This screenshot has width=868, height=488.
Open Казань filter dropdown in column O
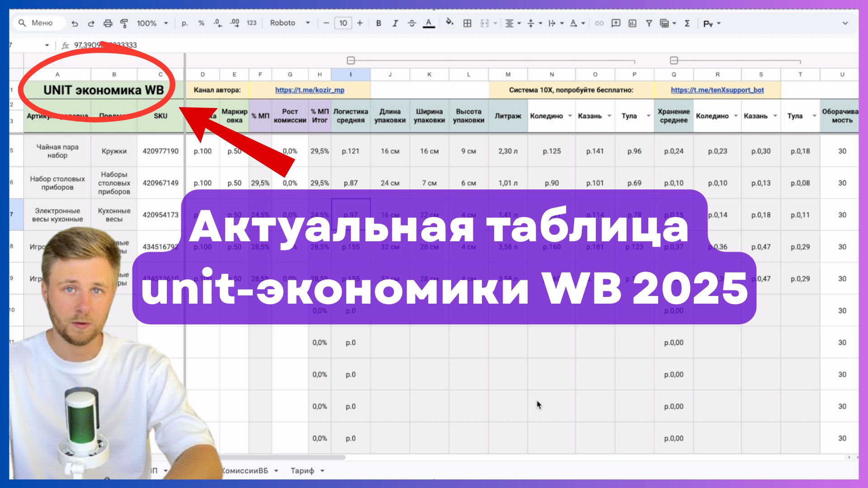(x=609, y=116)
